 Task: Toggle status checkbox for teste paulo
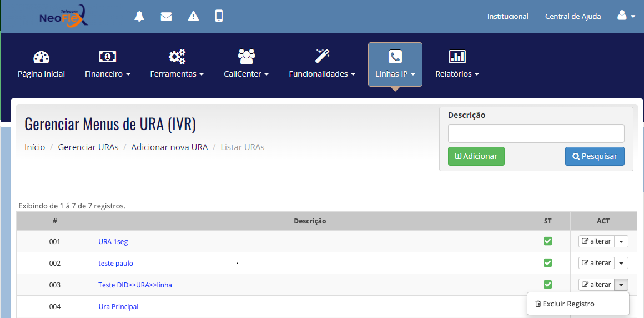547,262
